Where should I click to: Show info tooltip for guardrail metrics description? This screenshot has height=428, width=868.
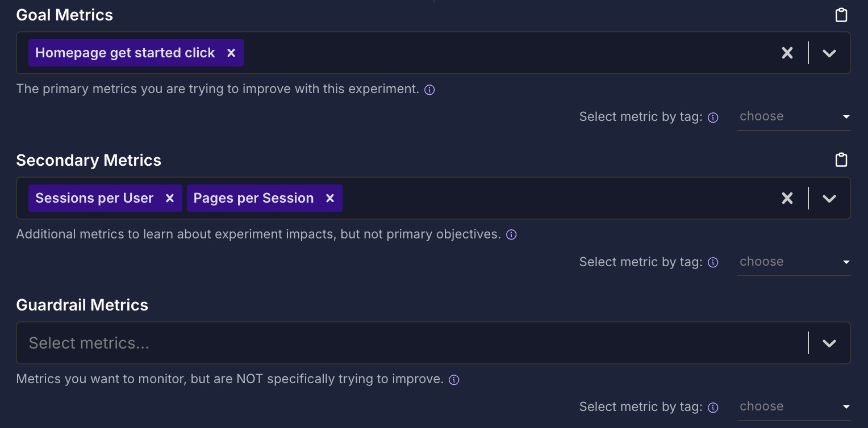click(454, 380)
